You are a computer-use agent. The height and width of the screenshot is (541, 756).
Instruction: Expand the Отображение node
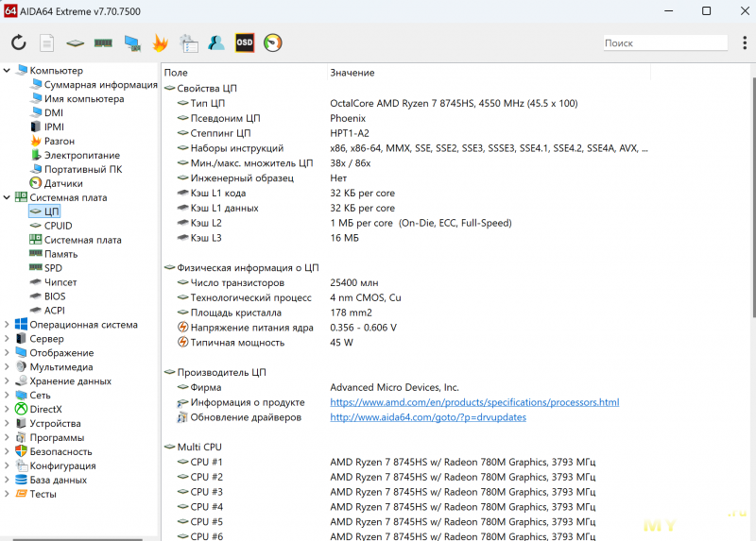tap(7, 352)
